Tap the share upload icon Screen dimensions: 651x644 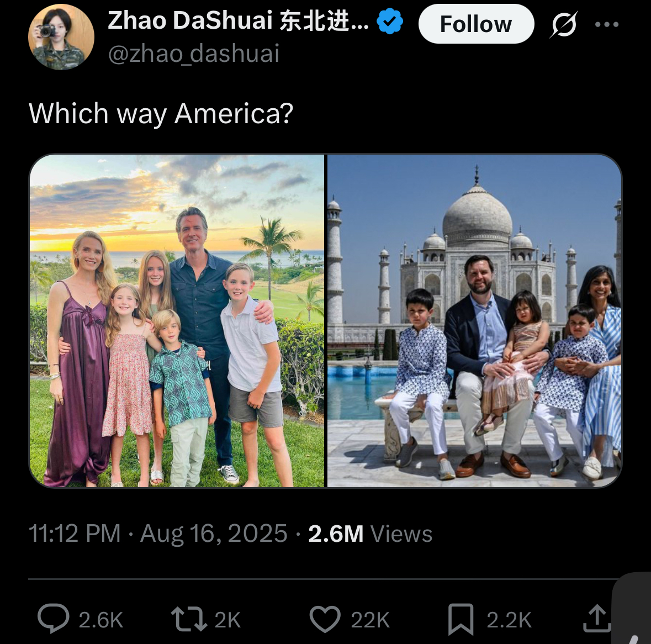596,618
